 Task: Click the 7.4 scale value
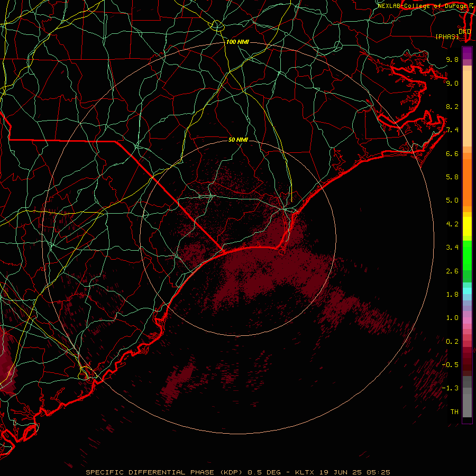(x=452, y=130)
